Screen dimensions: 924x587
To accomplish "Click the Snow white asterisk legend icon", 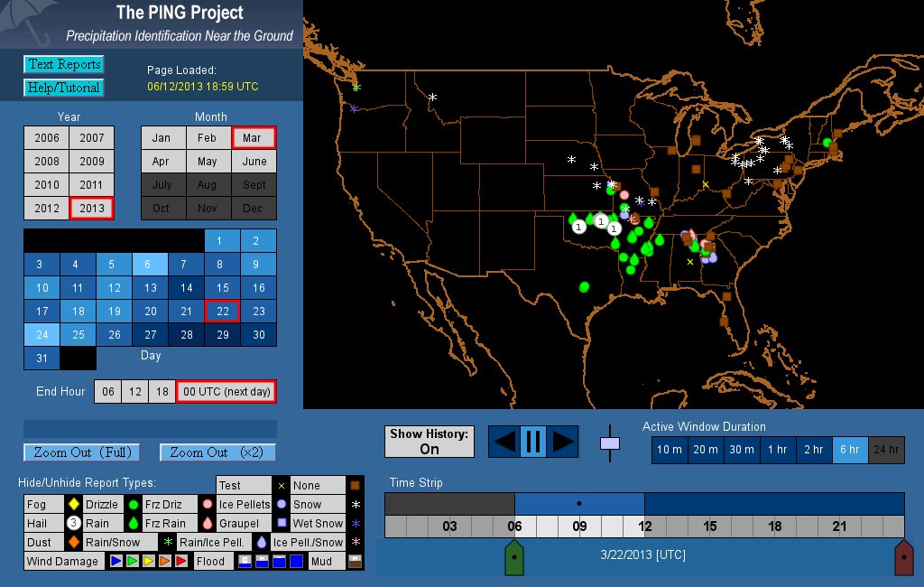I will [x=355, y=504].
